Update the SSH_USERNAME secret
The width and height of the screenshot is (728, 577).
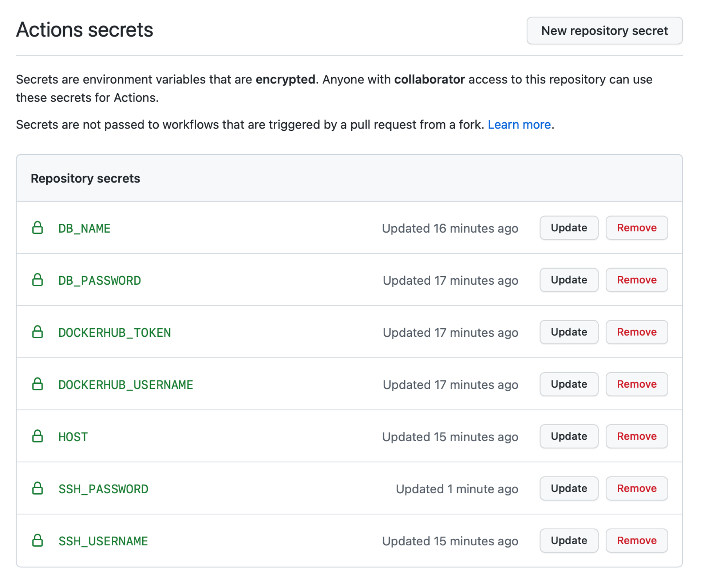click(x=569, y=540)
